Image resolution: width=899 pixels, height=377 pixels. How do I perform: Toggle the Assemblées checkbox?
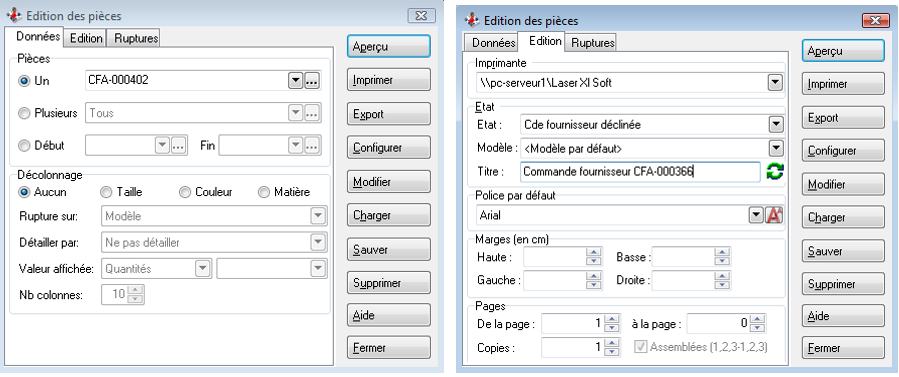pos(640,347)
